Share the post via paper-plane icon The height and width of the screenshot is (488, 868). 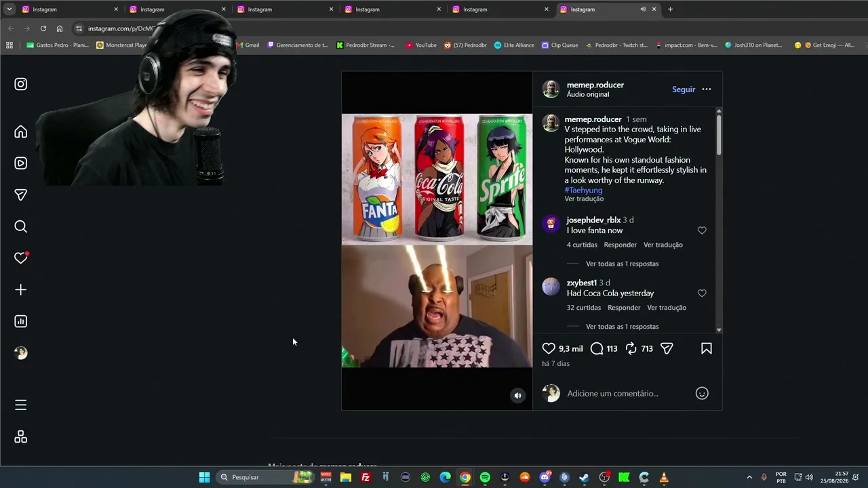click(667, 348)
